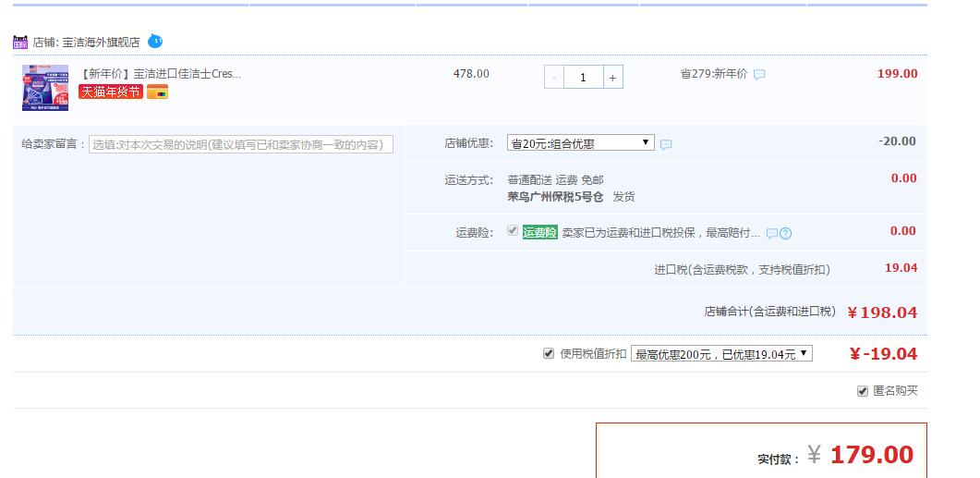Toggle the 匿名购买 anonymous purchase checkbox

863,391
